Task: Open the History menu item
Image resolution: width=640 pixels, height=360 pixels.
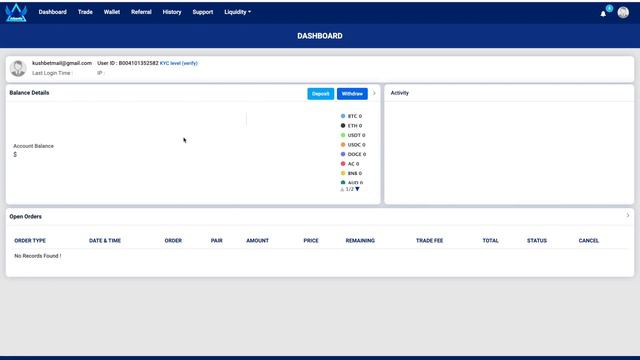Action: pyautogui.click(x=172, y=12)
